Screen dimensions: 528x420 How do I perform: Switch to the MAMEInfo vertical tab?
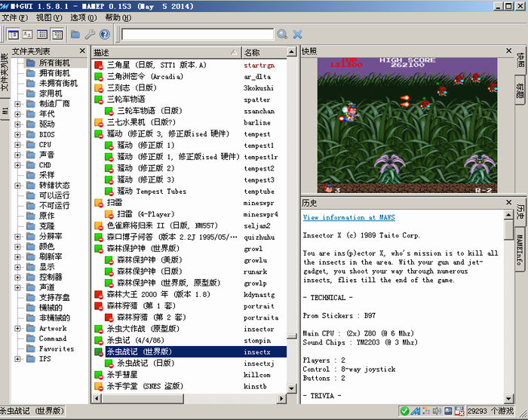tap(520, 250)
